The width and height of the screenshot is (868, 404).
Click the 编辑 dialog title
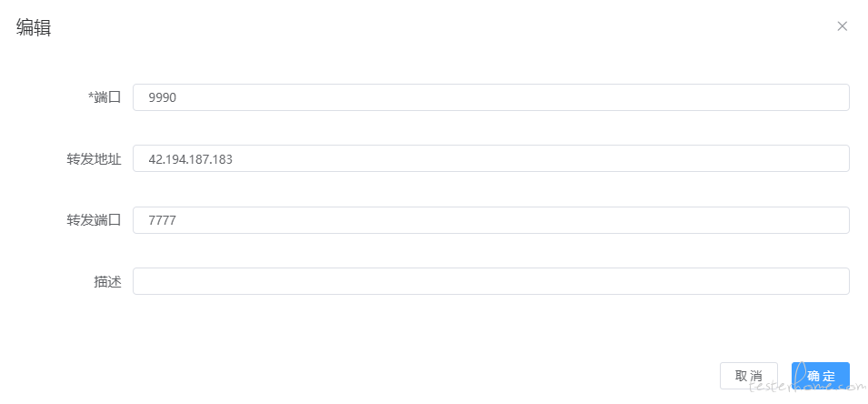coord(34,26)
